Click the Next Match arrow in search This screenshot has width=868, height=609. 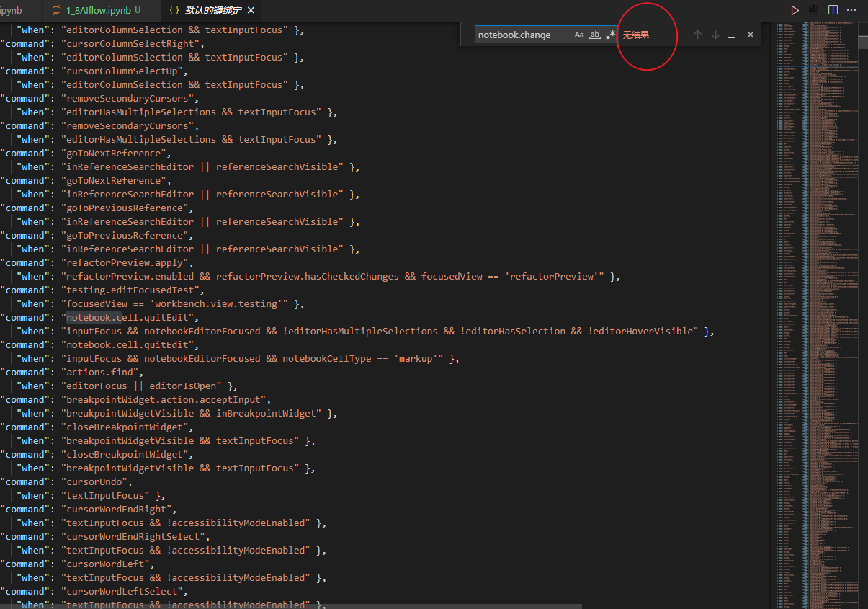click(714, 34)
